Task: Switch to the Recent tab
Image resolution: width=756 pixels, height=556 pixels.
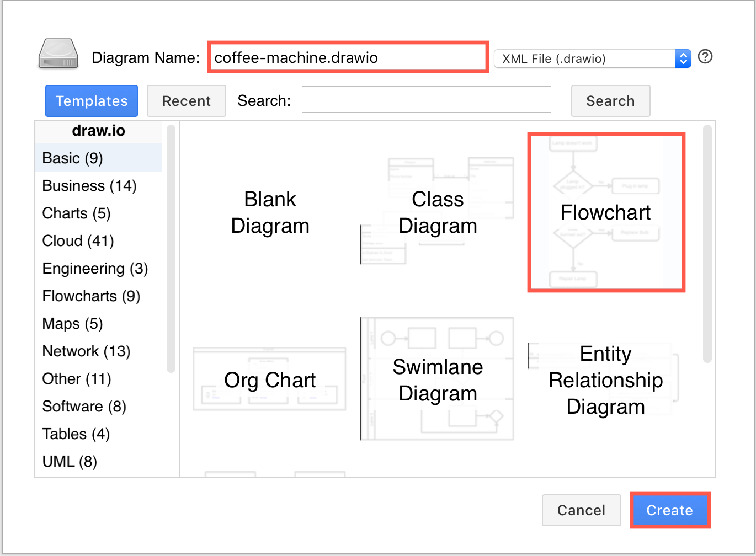Action: [x=186, y=101]
